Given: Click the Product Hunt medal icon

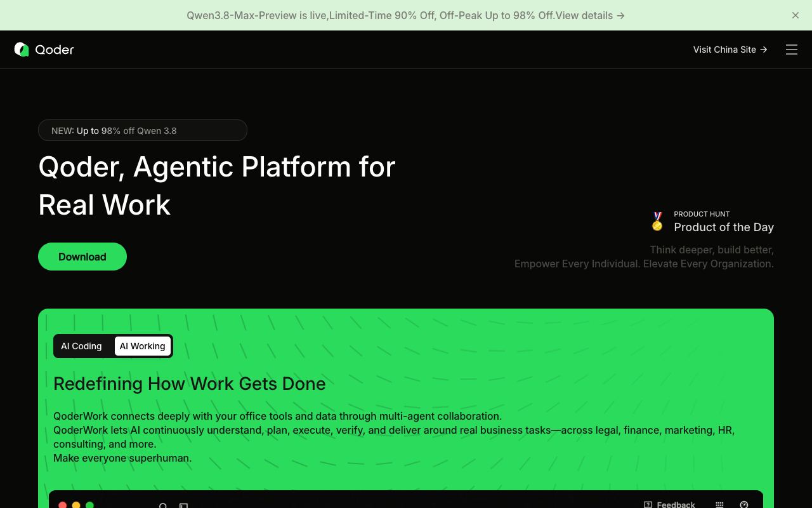Looking at the screenshot, I should [657, 222].
